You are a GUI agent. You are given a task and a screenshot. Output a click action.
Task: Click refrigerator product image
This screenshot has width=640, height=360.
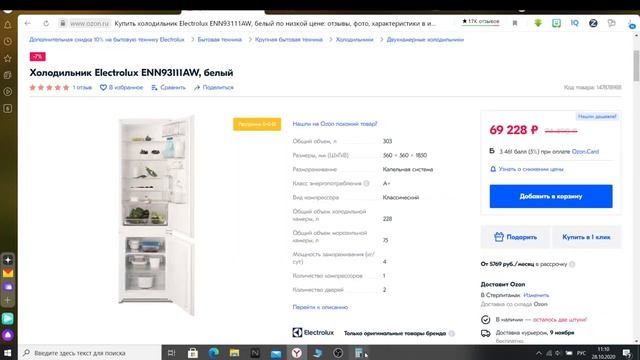coord(156,216)
